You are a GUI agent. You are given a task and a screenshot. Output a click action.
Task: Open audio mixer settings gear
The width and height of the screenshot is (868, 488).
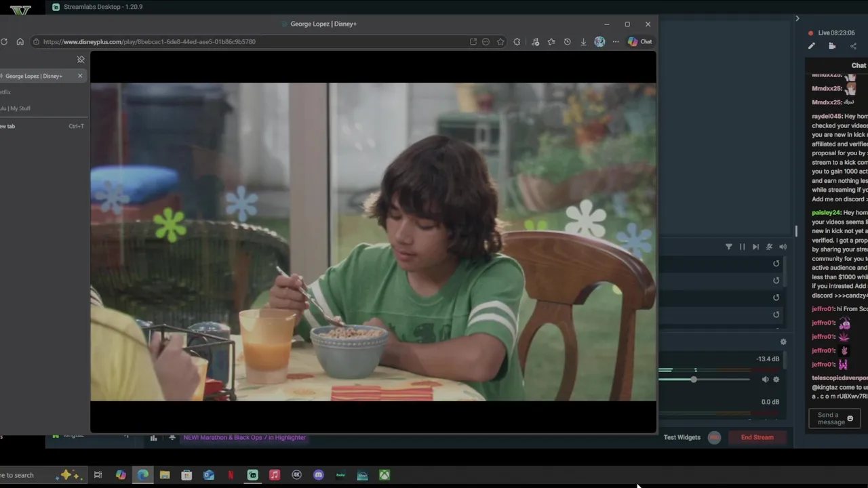point(783,342)
